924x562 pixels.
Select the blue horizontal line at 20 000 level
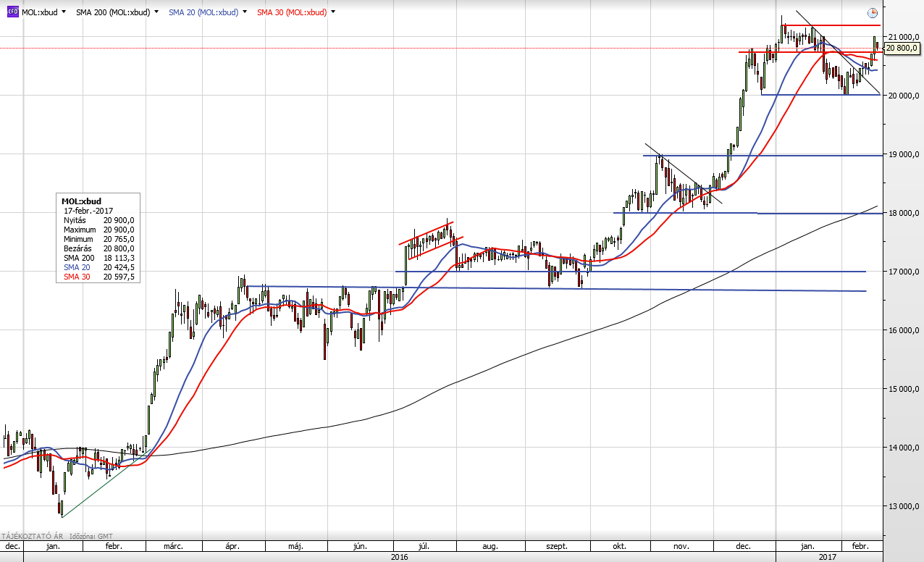pos(820,94)
